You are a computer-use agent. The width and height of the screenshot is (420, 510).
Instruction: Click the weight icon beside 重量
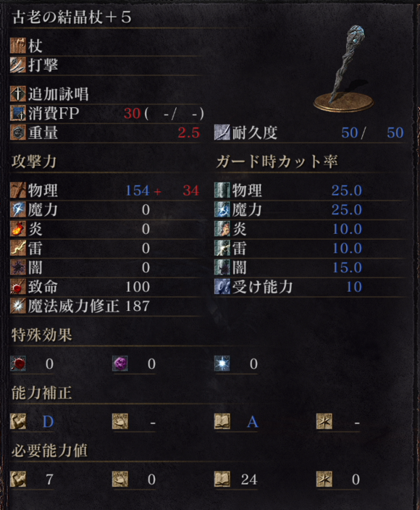click(x=18, y=133)
